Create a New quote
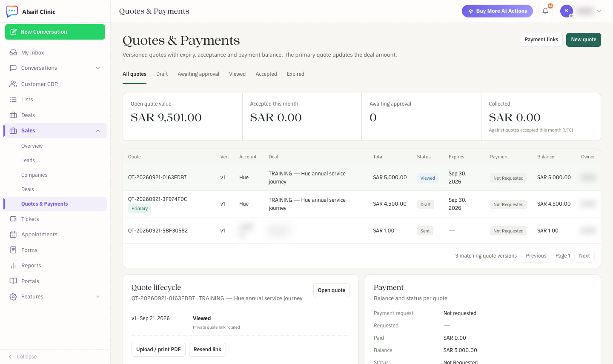 tap(584, 40)
